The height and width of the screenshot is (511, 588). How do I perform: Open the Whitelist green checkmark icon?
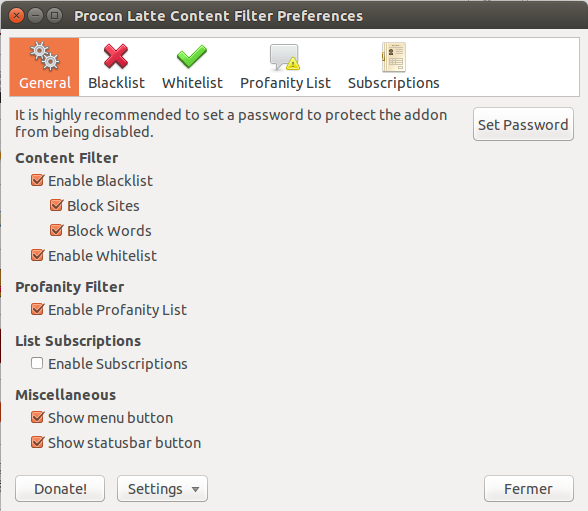coord(192,56)
